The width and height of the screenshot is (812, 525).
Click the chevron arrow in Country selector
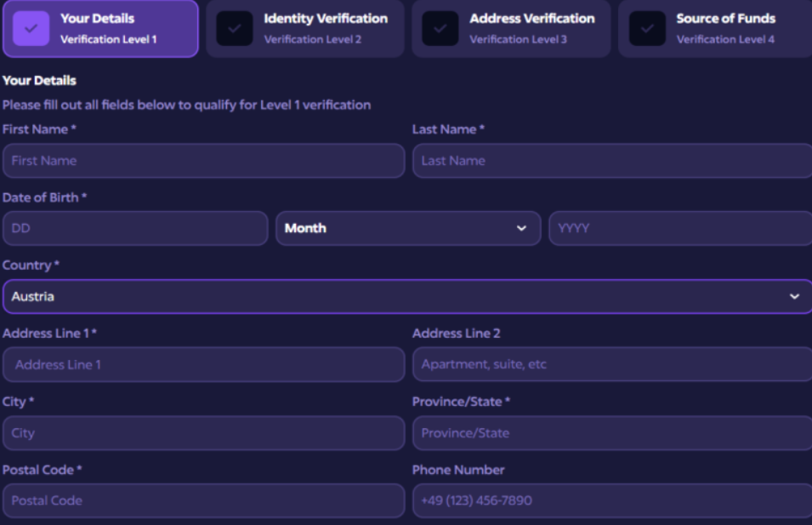click(x=794, y=296)
